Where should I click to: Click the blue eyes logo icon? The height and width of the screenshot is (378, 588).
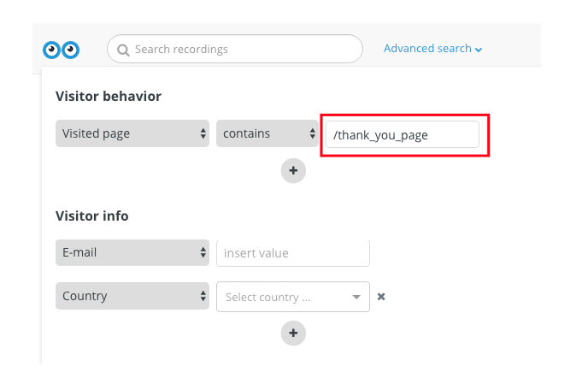pyautogui.click(x=62, y=50)
